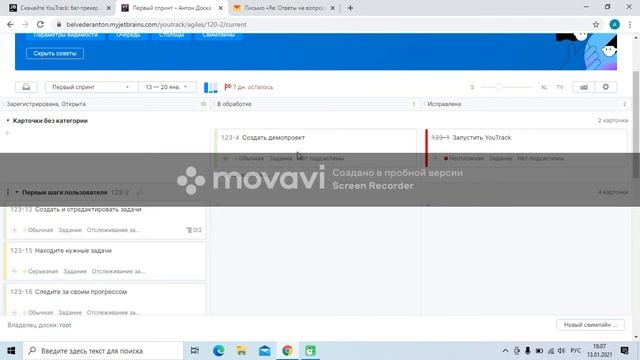The image size is (640, 360).
Task: Close the Первый спринт tab
Action: pos(220,8)
